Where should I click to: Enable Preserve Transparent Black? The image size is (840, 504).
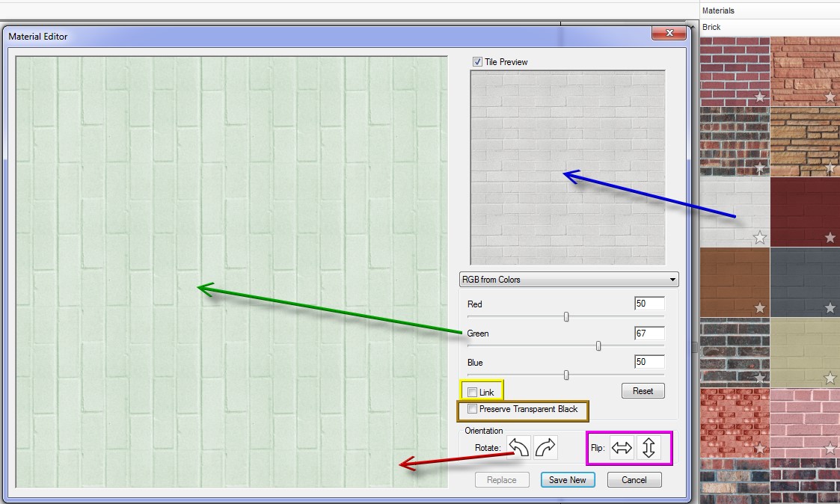pos(472,409)
